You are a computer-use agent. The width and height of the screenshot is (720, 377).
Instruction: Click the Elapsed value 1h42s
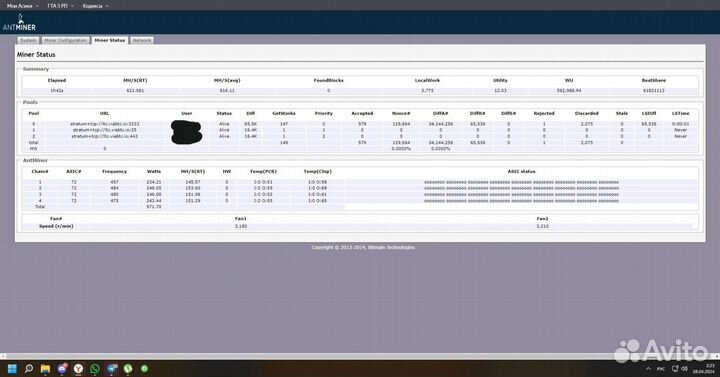(57, 90)
